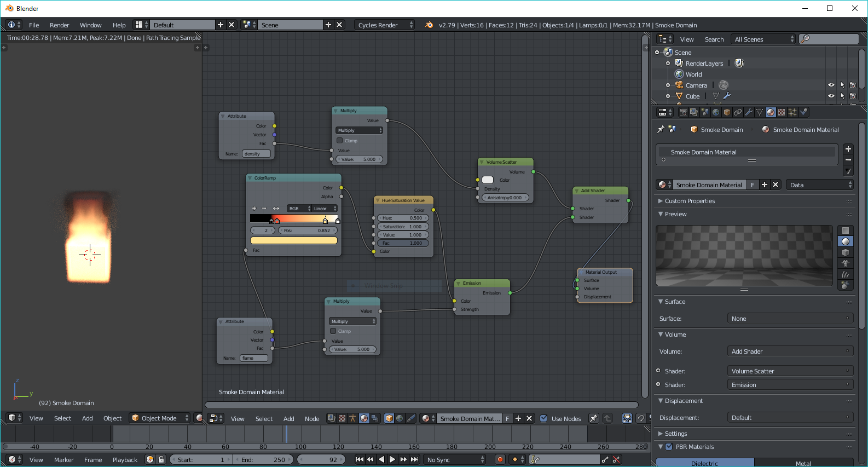Open the Particles properties tab (sparkles icon)
Viewport: 868px width, 467px height.
click(x=792, y=112)
